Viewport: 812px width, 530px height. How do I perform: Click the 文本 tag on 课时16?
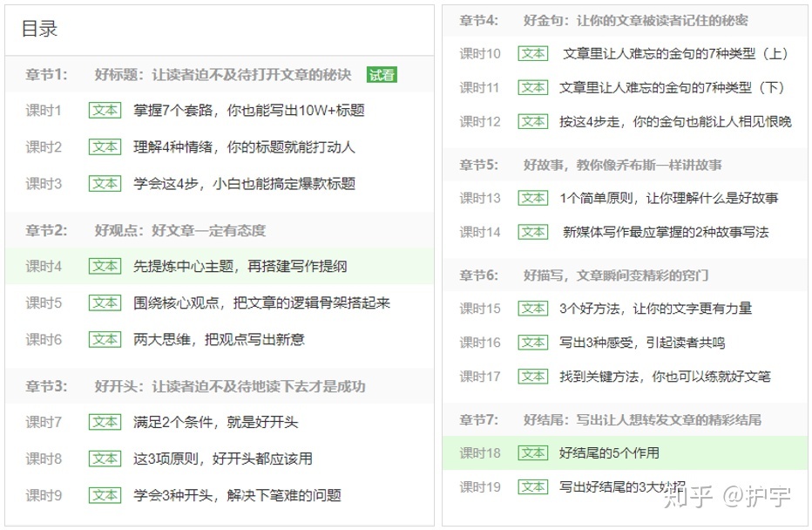pyautogui.click(x=533, y=343)
